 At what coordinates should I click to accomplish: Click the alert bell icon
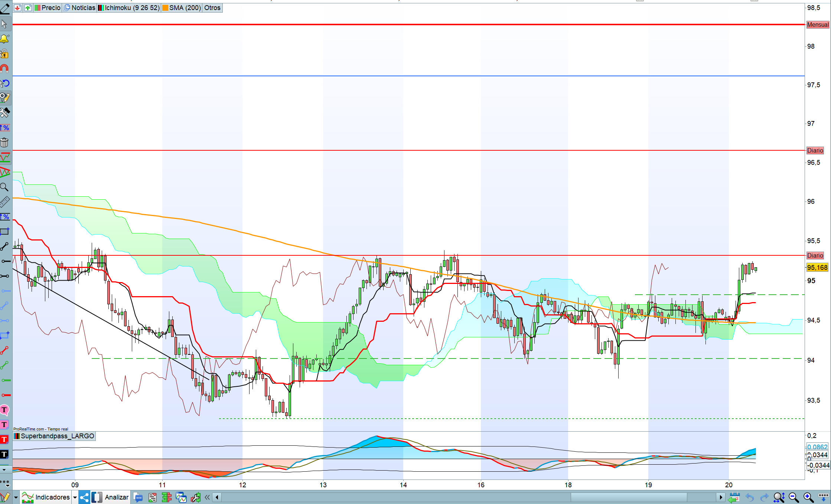[4, 39]
